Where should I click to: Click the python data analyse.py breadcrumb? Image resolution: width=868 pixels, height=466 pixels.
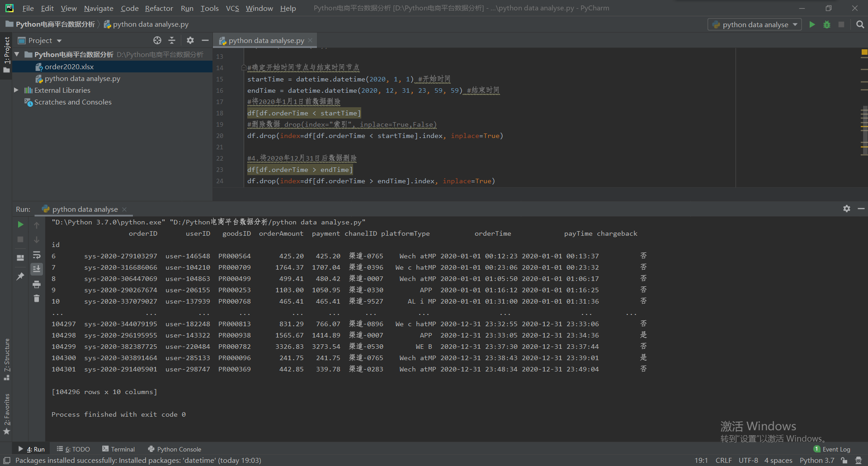(146, 24)
